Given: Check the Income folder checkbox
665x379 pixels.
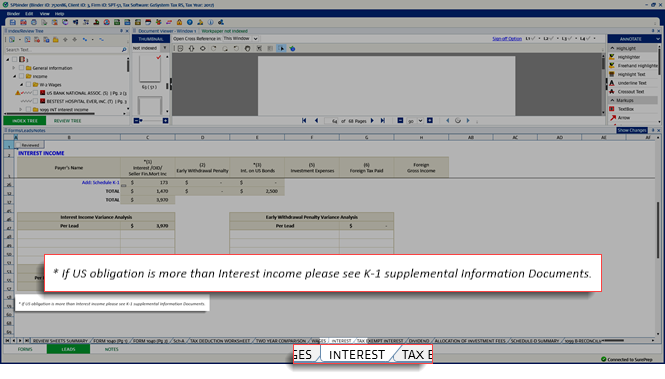Looking at the screenshot, I should coord(21,76).
